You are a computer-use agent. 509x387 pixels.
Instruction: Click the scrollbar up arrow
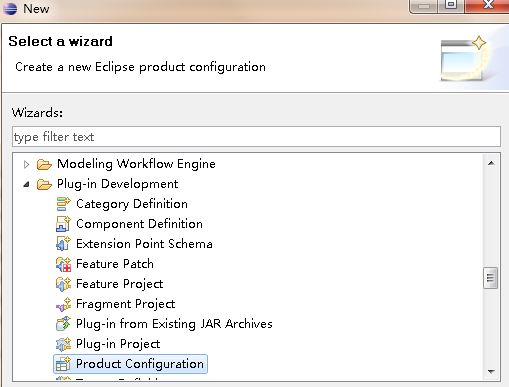tap(491, 163)
